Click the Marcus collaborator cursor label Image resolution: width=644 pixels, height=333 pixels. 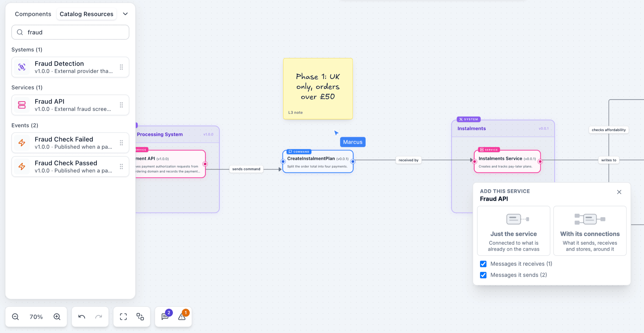353,142
